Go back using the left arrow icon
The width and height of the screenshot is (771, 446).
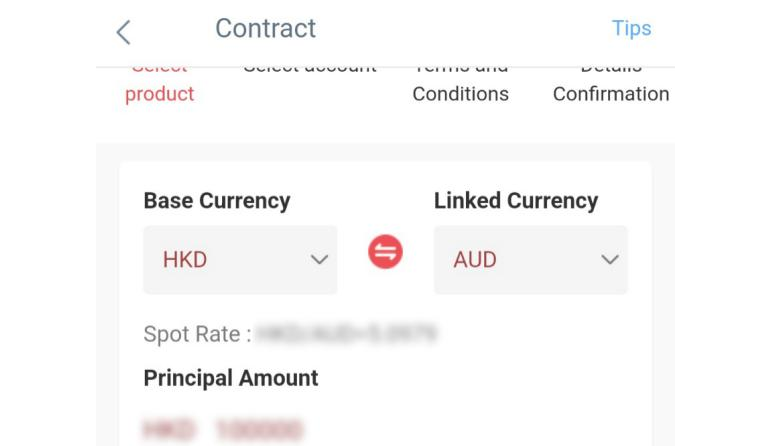coord(123,32)
